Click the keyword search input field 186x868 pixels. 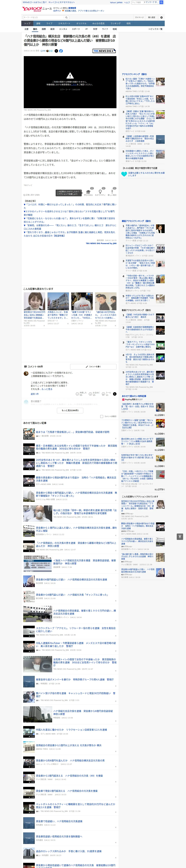coord(44,18)
